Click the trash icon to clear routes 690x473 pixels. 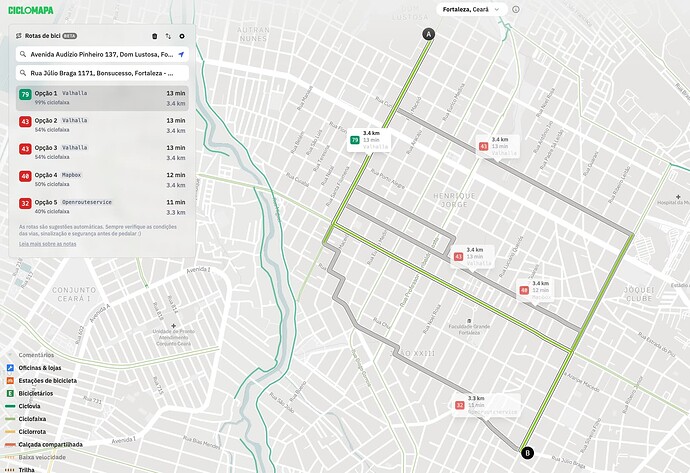[154, 36]
